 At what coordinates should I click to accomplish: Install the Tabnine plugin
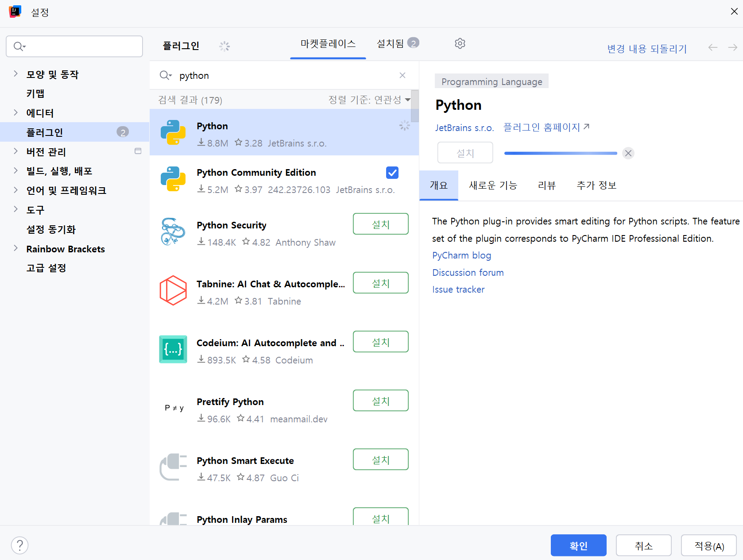click(x=381, y=283)
